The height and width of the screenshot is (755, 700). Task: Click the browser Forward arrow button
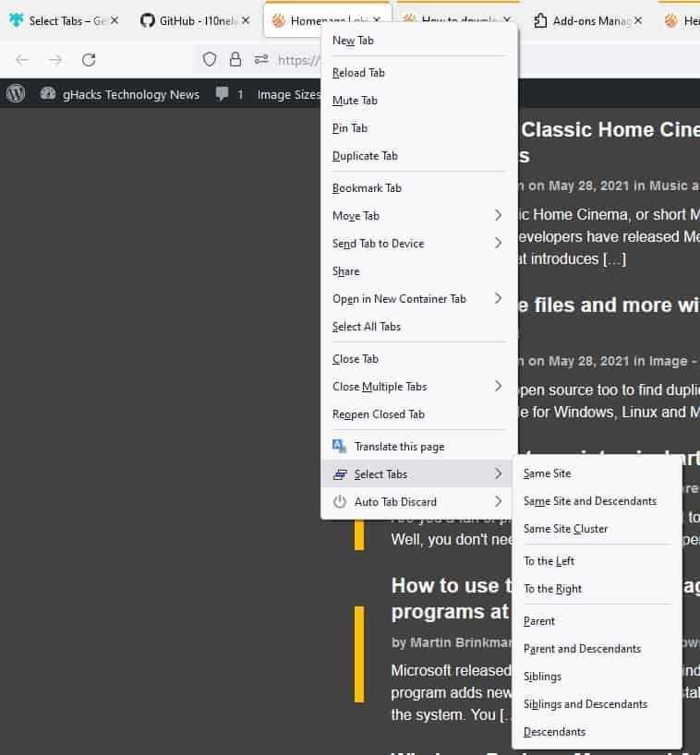(x=55, y=60)
